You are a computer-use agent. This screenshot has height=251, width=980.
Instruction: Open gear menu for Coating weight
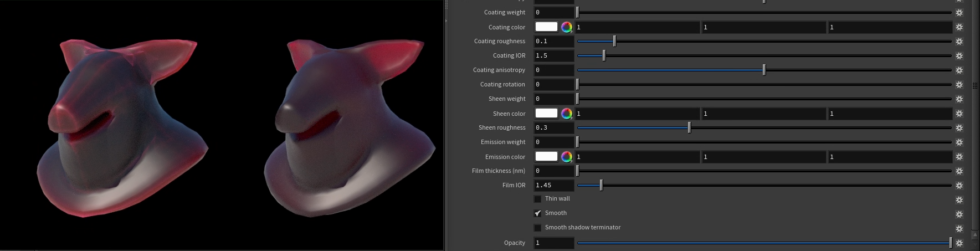click(960, 12)
